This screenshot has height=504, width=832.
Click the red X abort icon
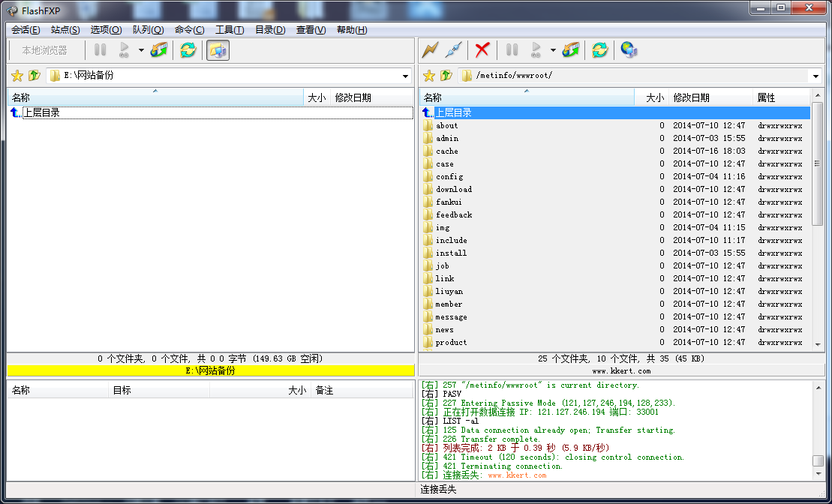tap(482, 50)
